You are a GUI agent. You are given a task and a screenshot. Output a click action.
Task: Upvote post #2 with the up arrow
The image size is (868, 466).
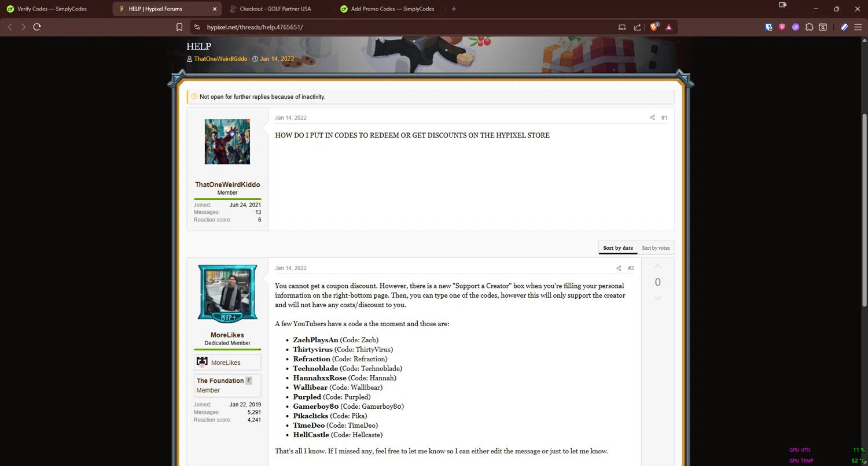point(657,267)
